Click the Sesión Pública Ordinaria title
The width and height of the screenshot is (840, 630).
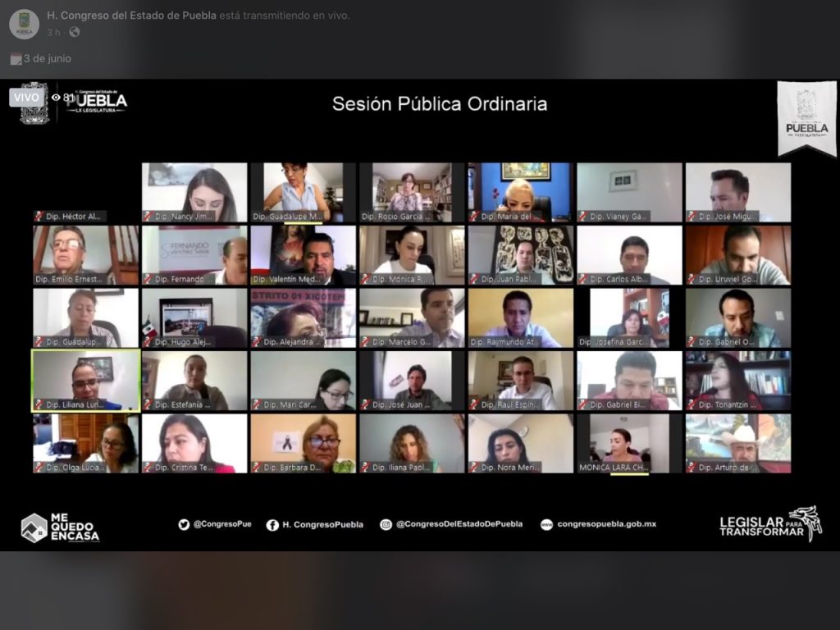coord(439,104)
